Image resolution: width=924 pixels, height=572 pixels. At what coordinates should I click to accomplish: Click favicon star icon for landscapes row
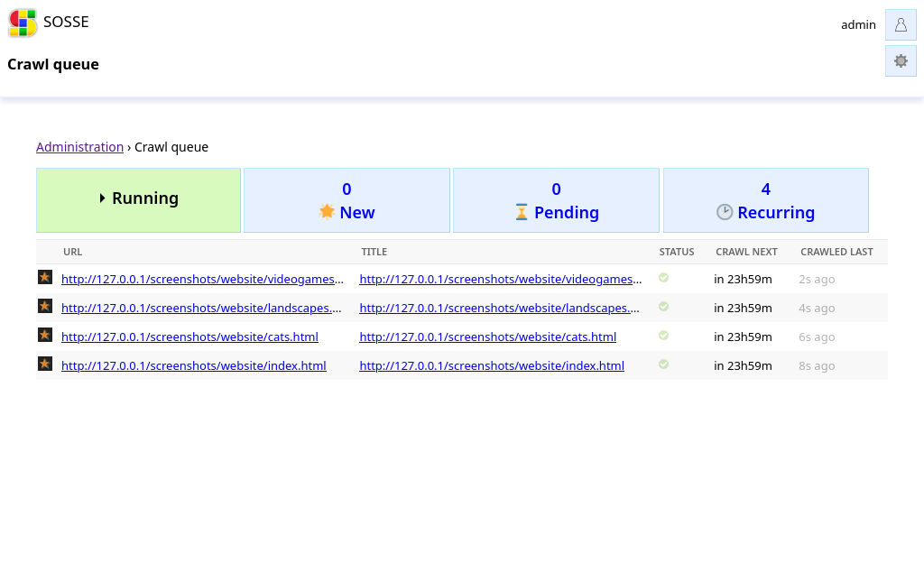coord(45,306)
